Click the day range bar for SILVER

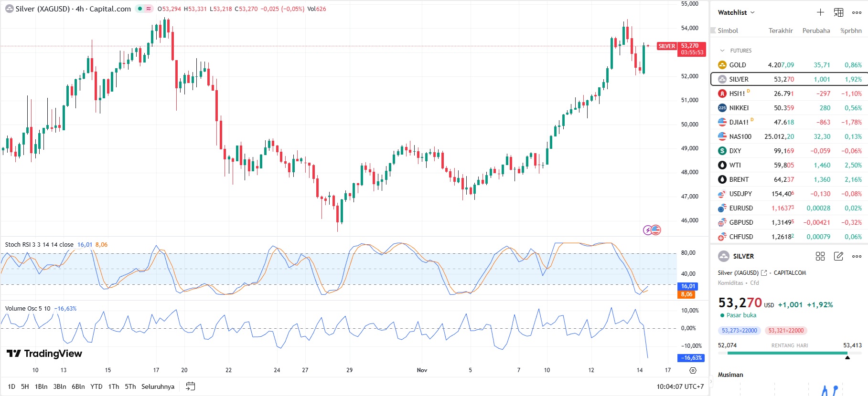[788, 353]
